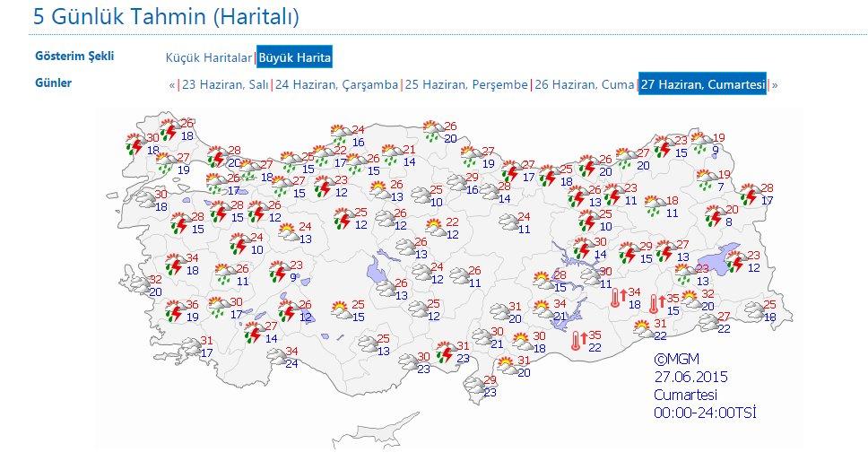This screenshot has height=461, width=868.
Task: Click the thunderstorm icon with 27/13
Action: pyautogui.click(x=664, y=250)
